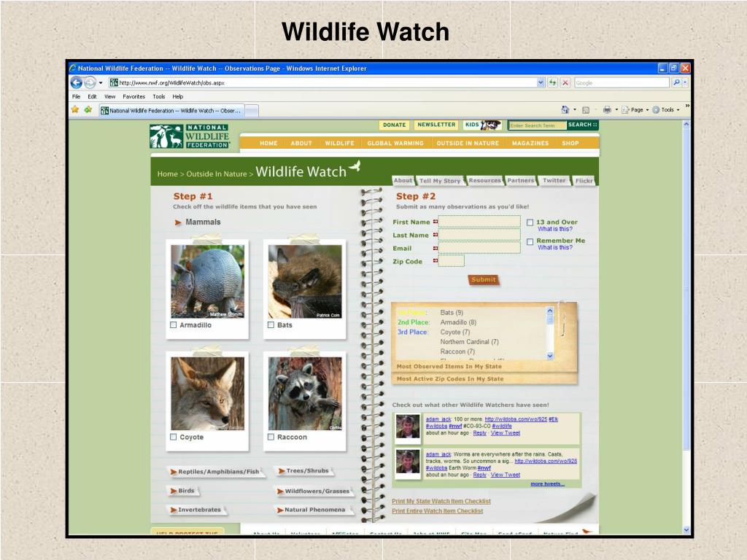Open the Tools menu in command bar
Image resolution: width=747 pixels, height=560 pixels.
[665, 109]
